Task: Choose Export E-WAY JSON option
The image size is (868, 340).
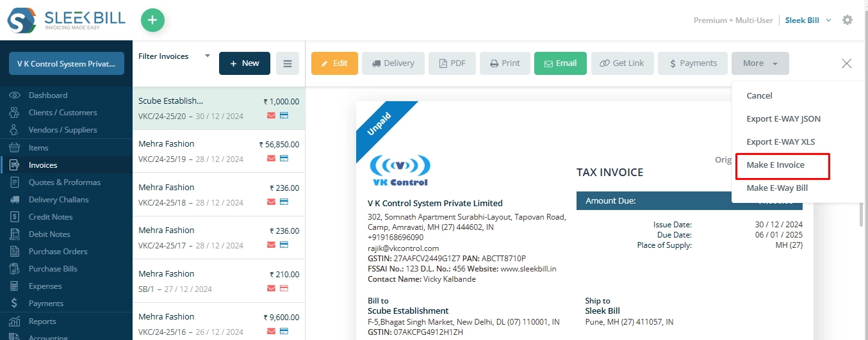Action: click(783, 119)
